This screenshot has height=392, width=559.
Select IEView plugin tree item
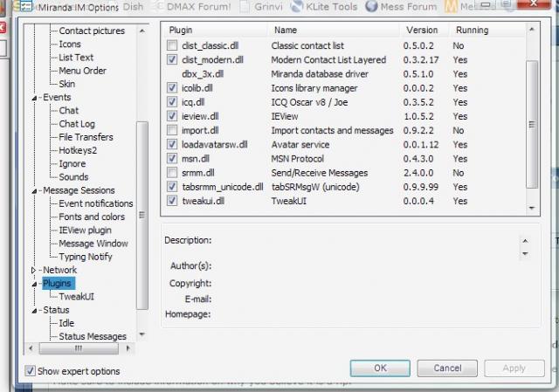pos(86,230)
